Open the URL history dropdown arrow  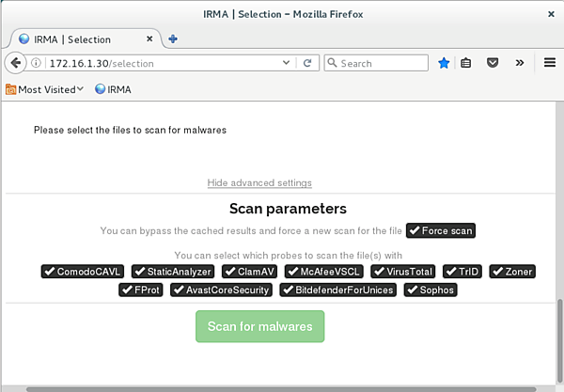coord(288,63)
